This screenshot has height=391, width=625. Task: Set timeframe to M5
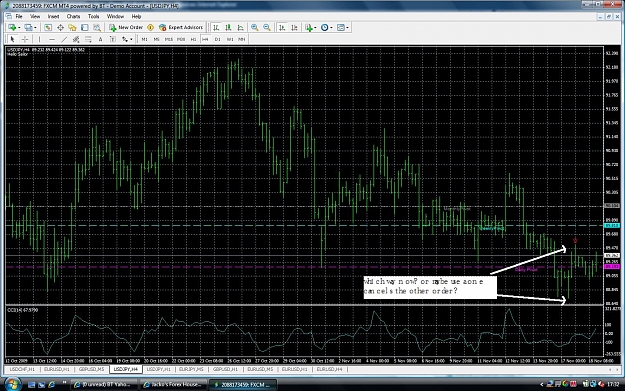coord(157,39)
